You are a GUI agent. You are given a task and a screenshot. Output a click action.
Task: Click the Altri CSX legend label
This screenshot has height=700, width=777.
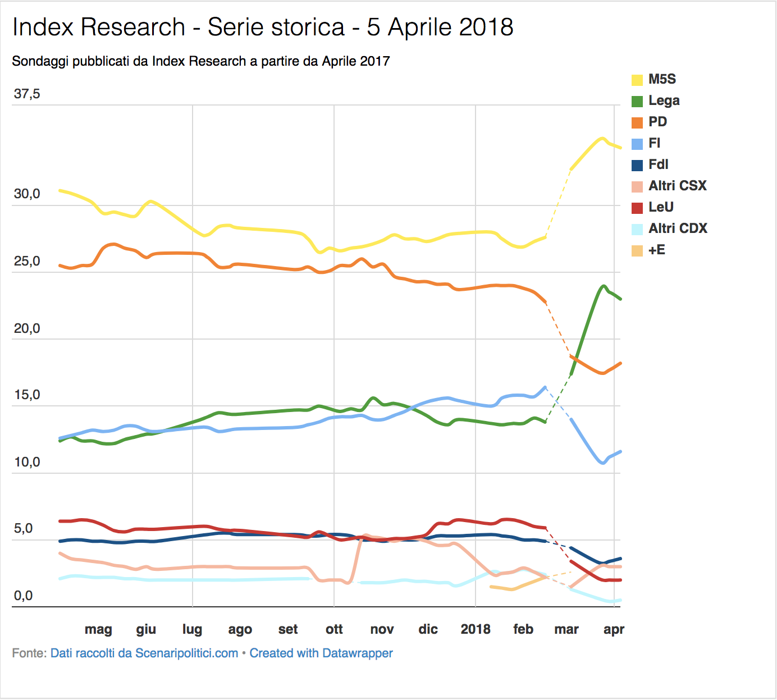coord(678,186)
